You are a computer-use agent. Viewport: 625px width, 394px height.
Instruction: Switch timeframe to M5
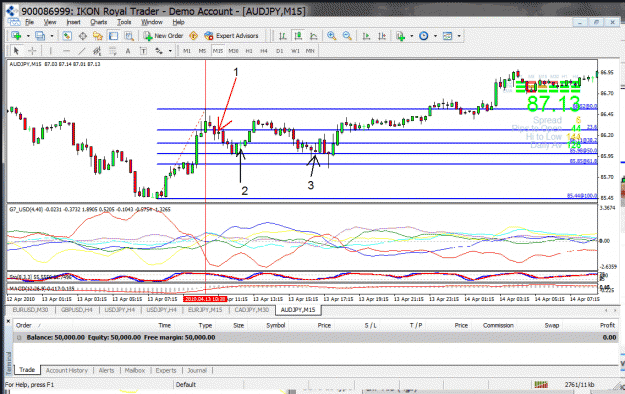coord(202,51)
